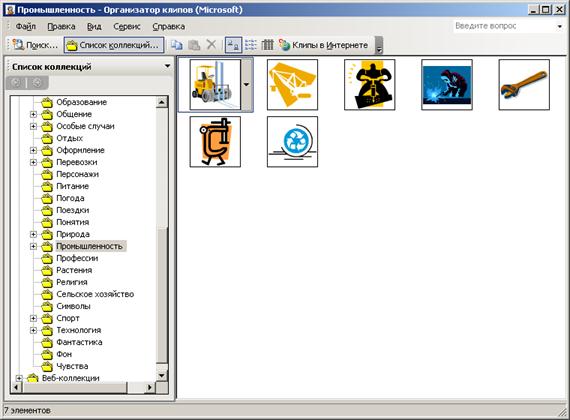Select the Фон collection
570x420 pixels.
[64, 354]
